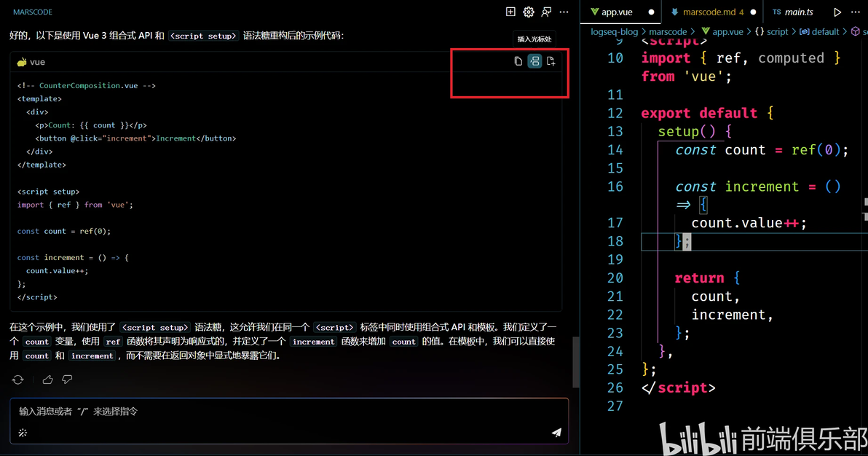Give thumbs down to the answer
The height and width of the screenshot is (456, 868).
pos(67,380)
